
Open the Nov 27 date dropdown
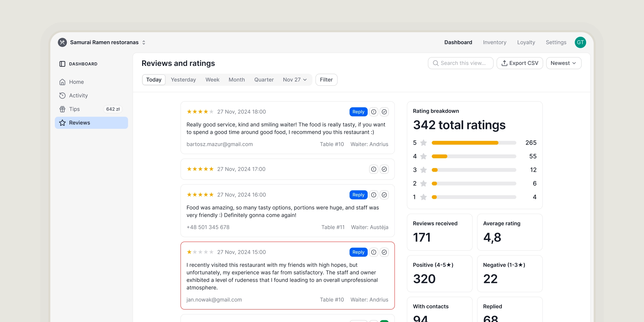coord(295,80)
